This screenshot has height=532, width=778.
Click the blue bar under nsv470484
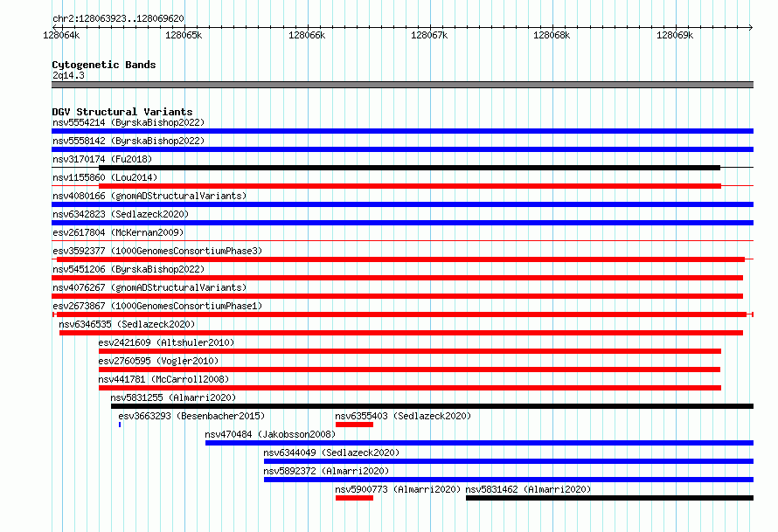(x=479, y=443)
